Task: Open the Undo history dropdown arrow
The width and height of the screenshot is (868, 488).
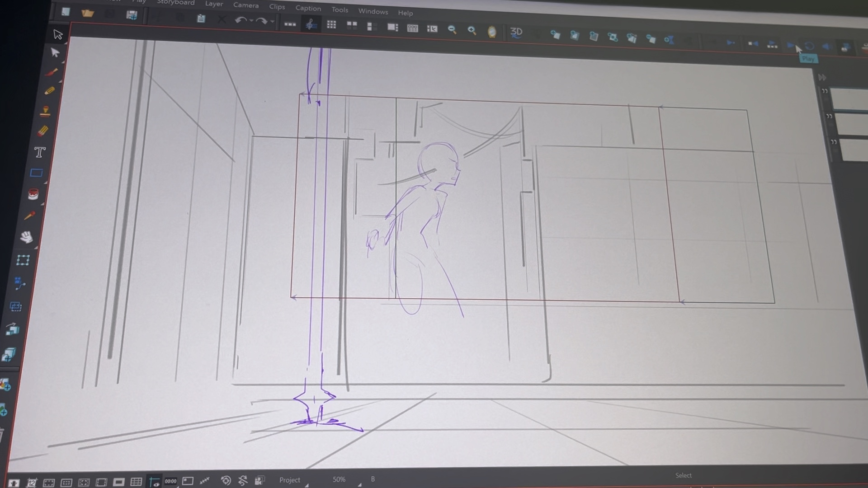Action: tap(251, 21)
